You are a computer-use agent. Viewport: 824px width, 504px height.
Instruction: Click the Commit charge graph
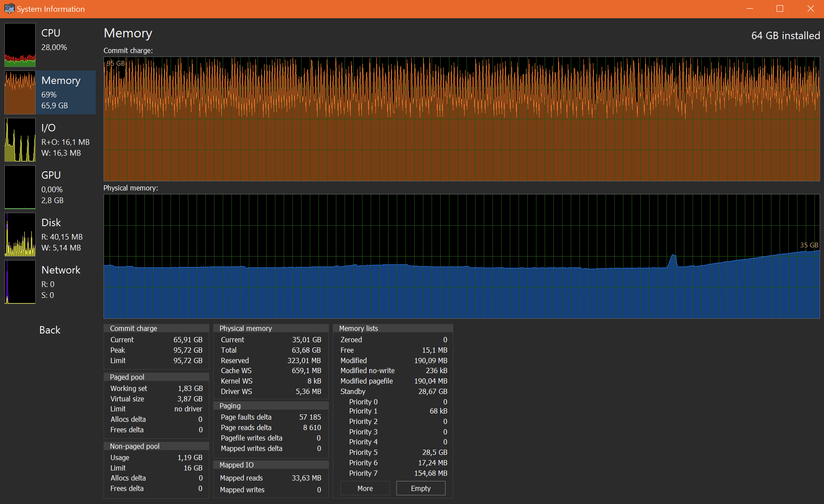click(x=462, y=119)
